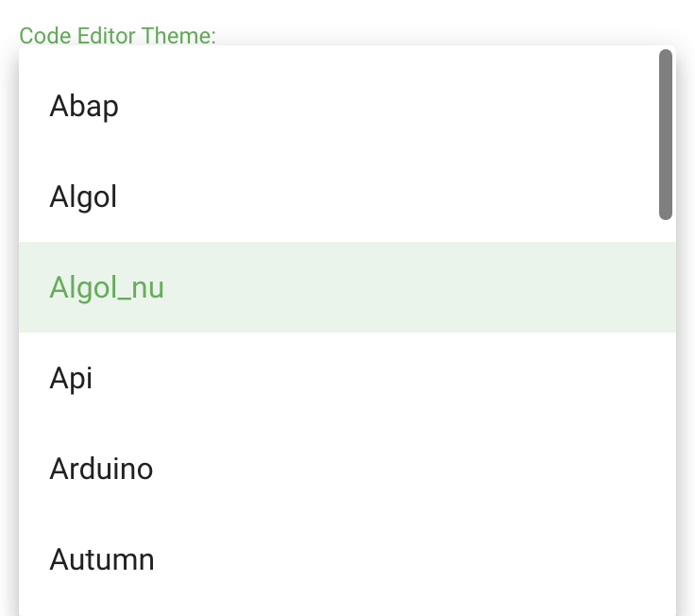
Task: Click the highlighted Algol_nu option
Action: coord(347,287)
